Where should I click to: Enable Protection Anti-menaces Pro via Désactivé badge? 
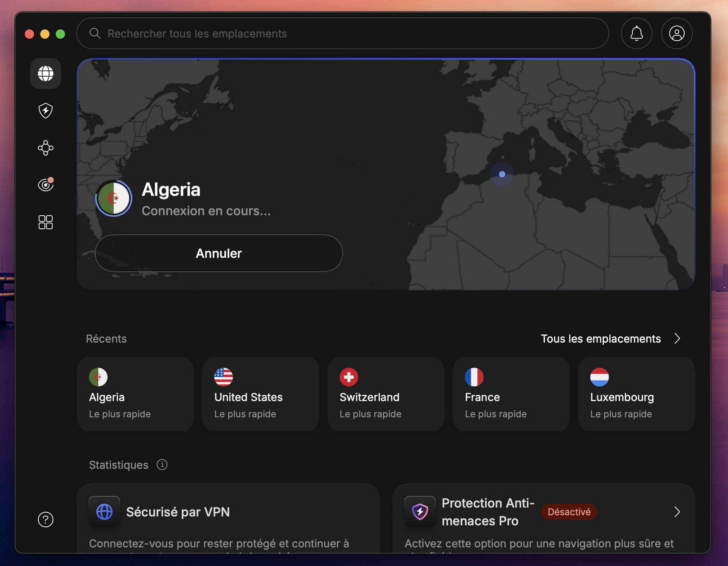click(568, 511)
